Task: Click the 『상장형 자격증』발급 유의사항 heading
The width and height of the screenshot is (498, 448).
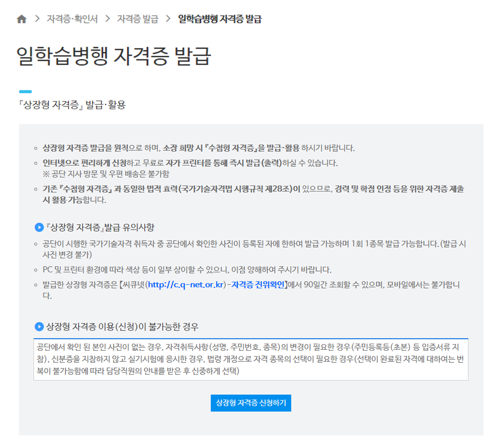Action: coord(100,227)
